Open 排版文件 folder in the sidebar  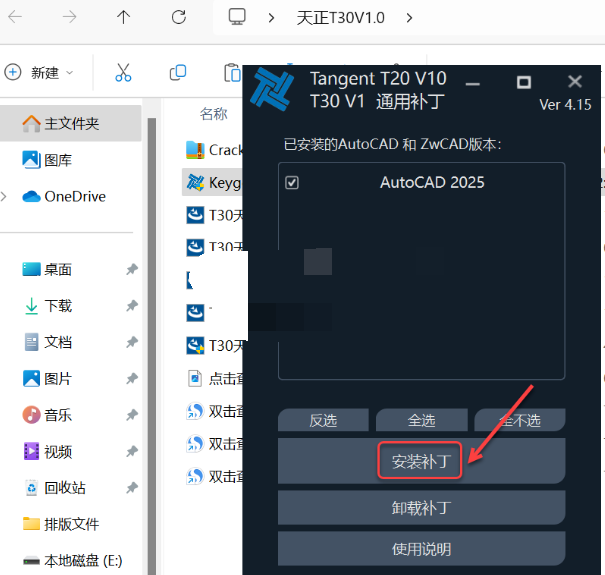(61, 524)
